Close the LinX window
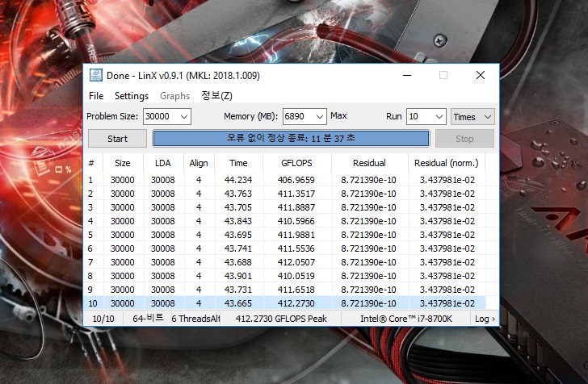Image resolution: width=588 pixels, height=384 pixels. pos(481,75)
